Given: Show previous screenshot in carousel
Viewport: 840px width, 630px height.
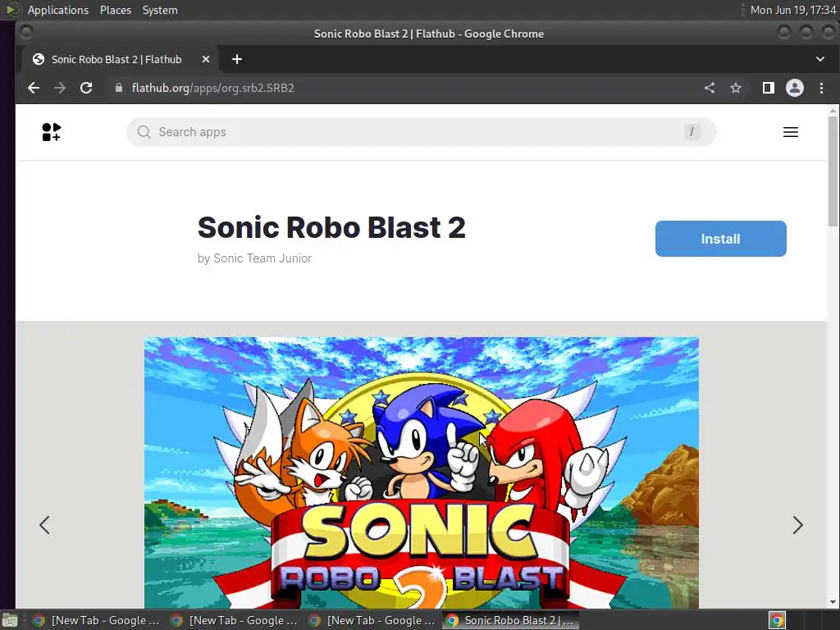Looking at the screenshot, I should click(x=44, y=525).
